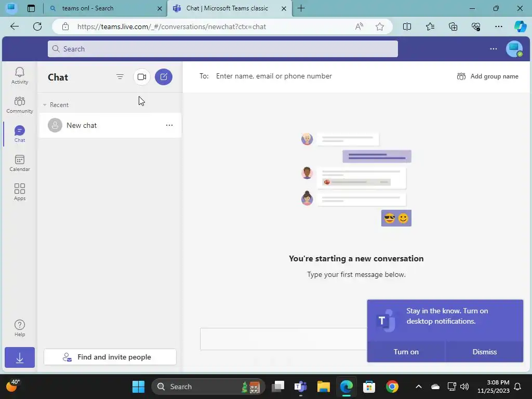The image size is (532, 399).
Task: Click Turn on desktop notifications
Action: pyautogui.click(x=406, y=352)
